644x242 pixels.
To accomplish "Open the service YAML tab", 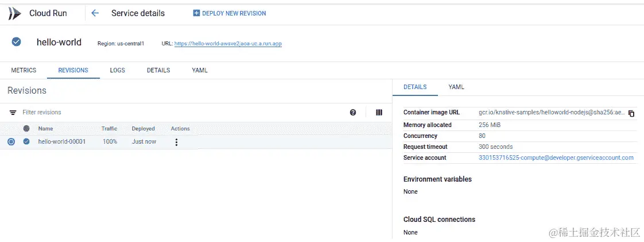I will (x=200, y=70).
